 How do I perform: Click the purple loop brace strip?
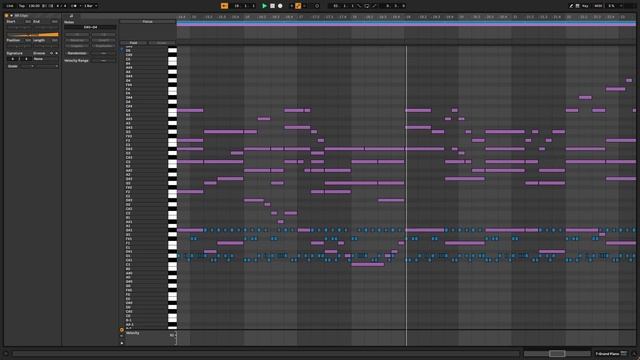coord(406,24)
